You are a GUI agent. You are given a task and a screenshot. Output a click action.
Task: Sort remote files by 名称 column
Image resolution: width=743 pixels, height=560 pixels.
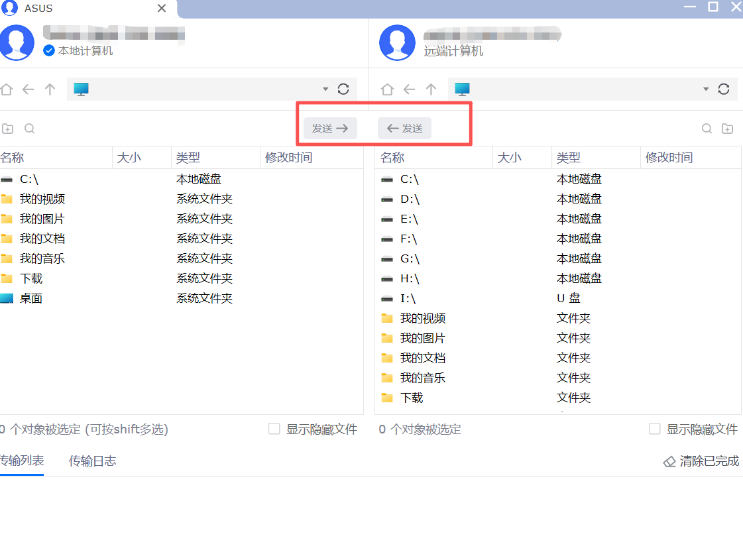point(434,158)
